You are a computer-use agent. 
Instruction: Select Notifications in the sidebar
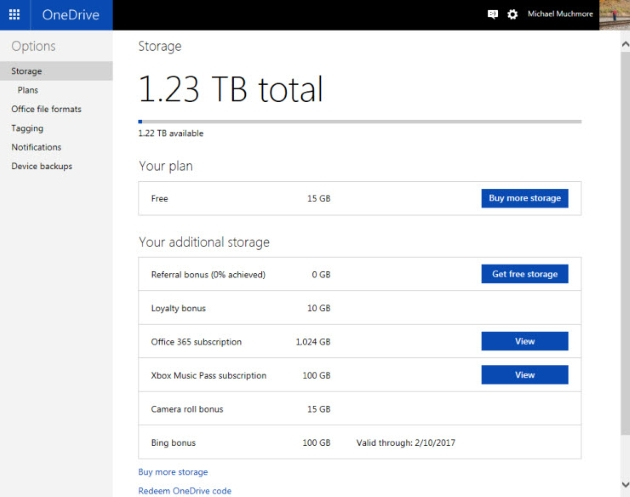(x=36, y=147)
